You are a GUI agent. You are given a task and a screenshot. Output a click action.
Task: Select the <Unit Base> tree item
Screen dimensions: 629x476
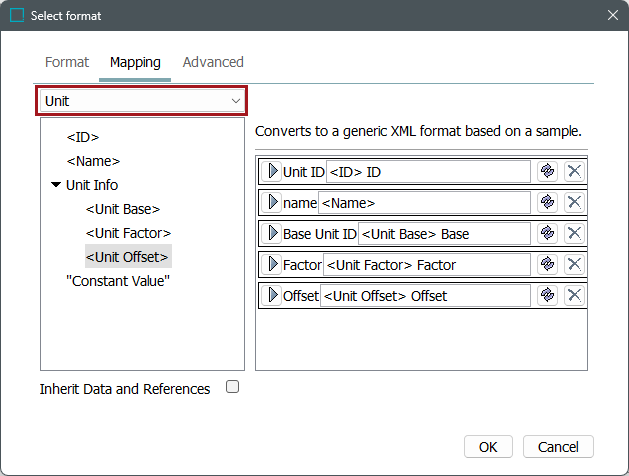tap(123, 209)
